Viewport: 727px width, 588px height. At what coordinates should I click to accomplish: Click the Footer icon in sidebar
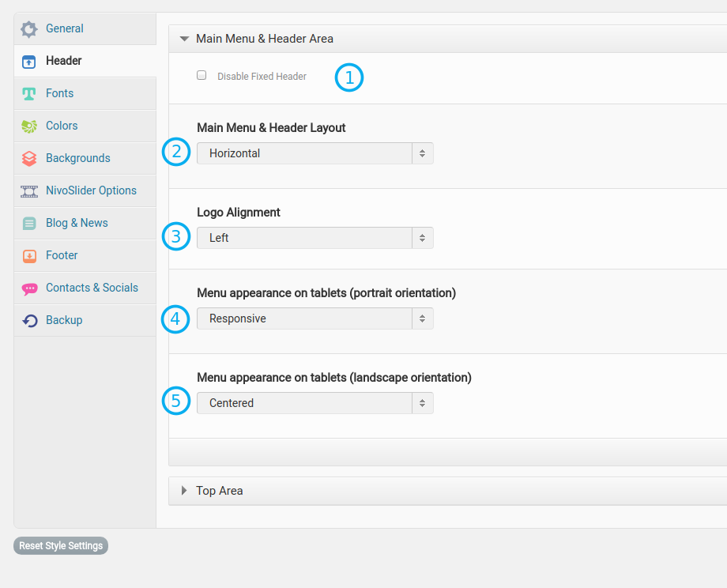coord(29,256)
